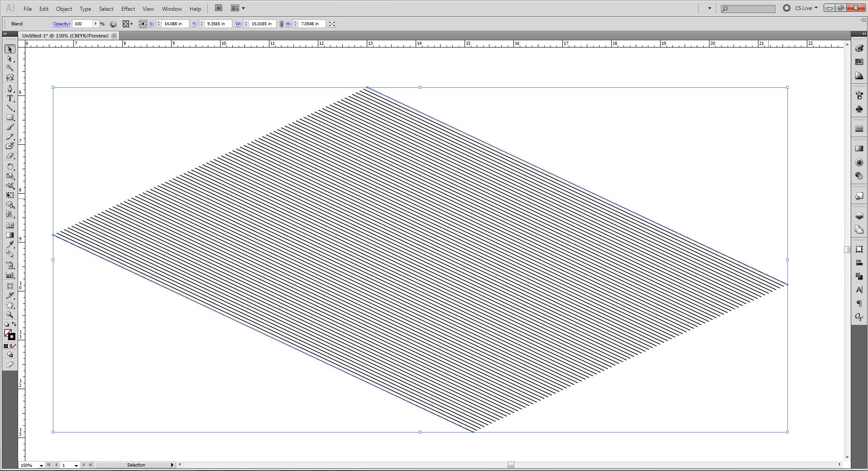Viewport: 868px width, 471px height.
Task: Click inside the W width input field
Action: (x=262, y=24)
